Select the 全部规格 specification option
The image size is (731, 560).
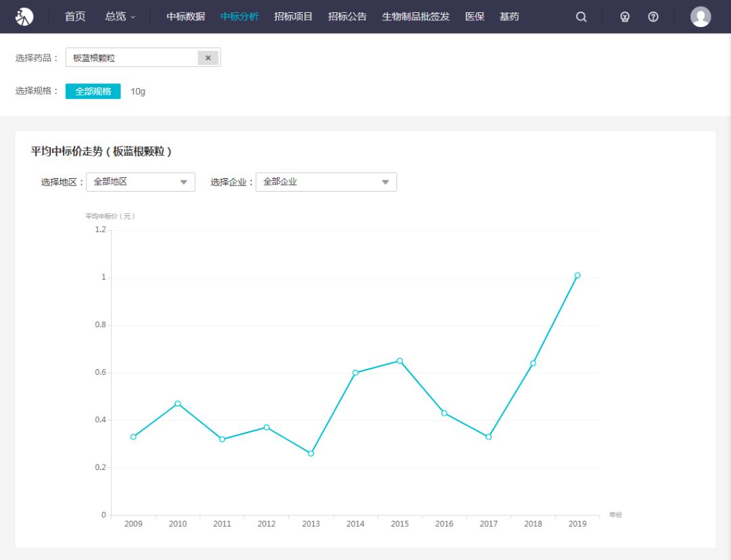93,91
